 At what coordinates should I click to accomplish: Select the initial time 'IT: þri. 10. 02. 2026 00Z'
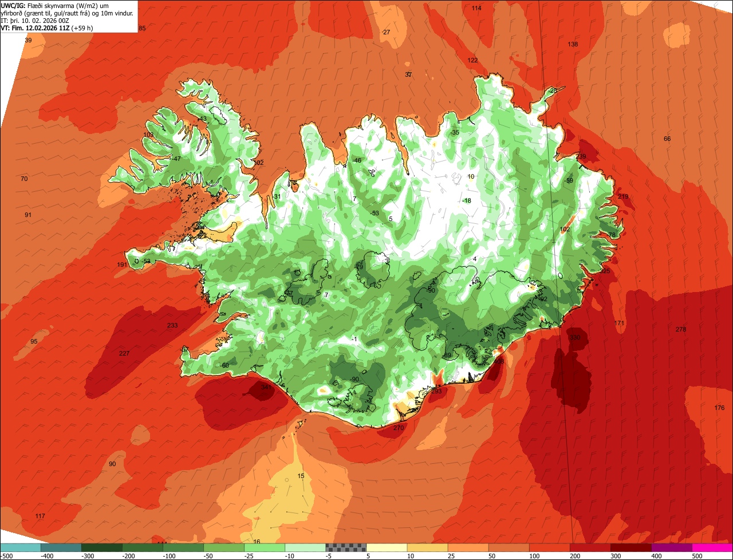(x=35, y=21)
